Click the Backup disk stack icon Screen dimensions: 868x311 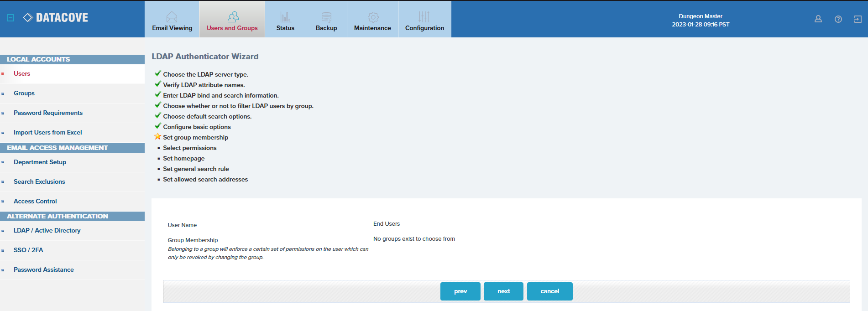click(326, 17)
